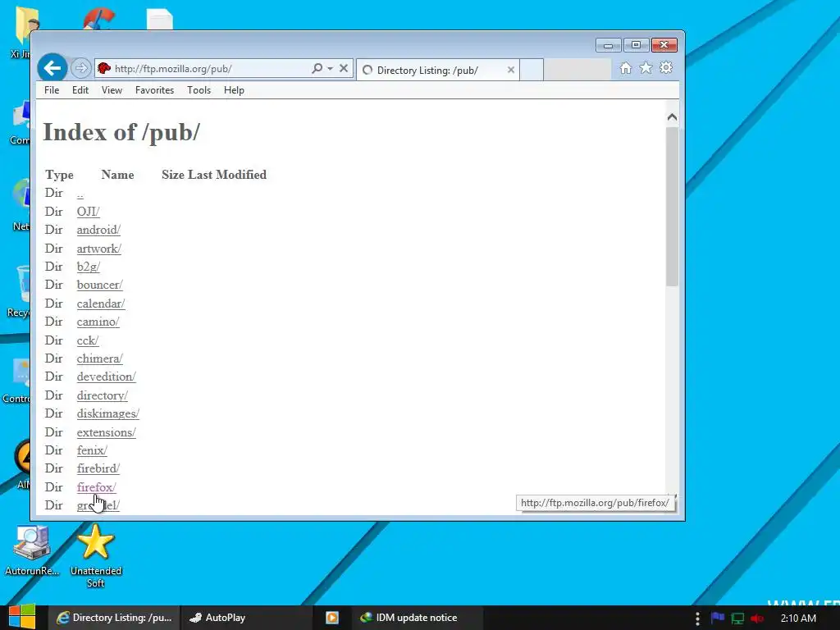Click the Forward navigation arrow
The height and width of the screenshot is (630, 840).
pos(81,68)
